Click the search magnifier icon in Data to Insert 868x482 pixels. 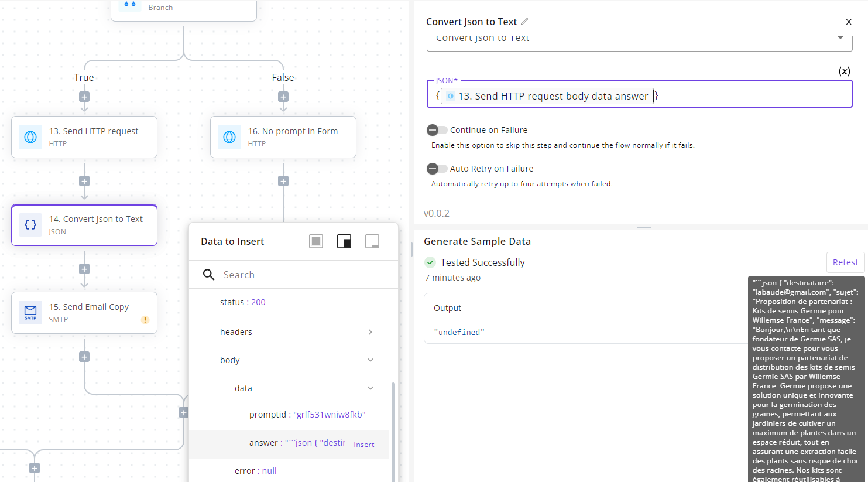[208, 275]
